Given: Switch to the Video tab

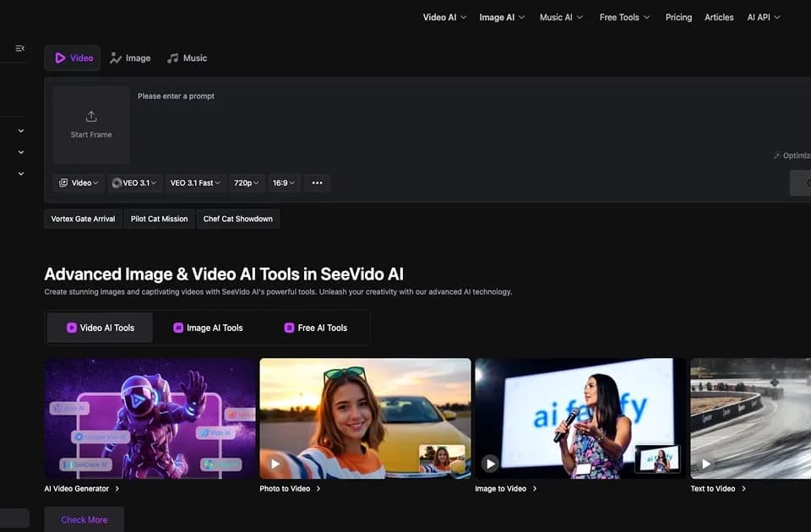Looking at the screenshot, I should (73, 58).
